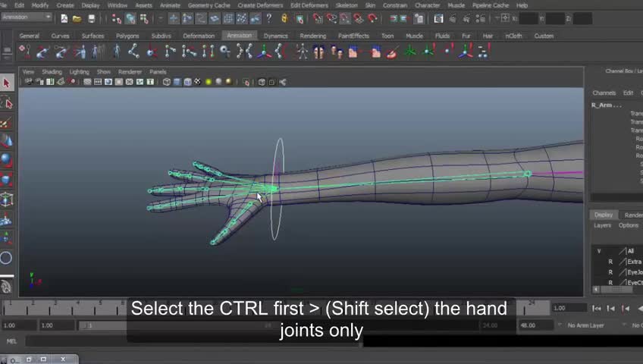Select by hierarchy mode icon

click(x=117, y=18)
